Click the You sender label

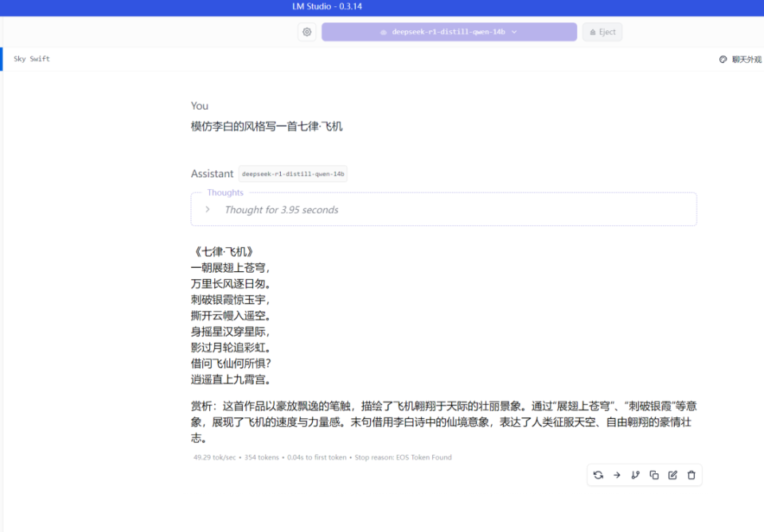tap(199, 105)
